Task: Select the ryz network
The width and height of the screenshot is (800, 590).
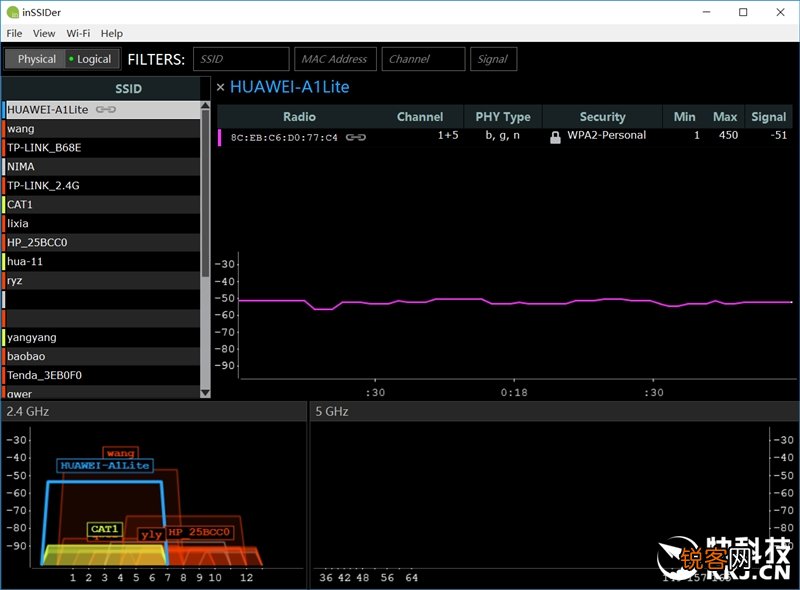Action: pyautogui.click(x=102, y=280)
